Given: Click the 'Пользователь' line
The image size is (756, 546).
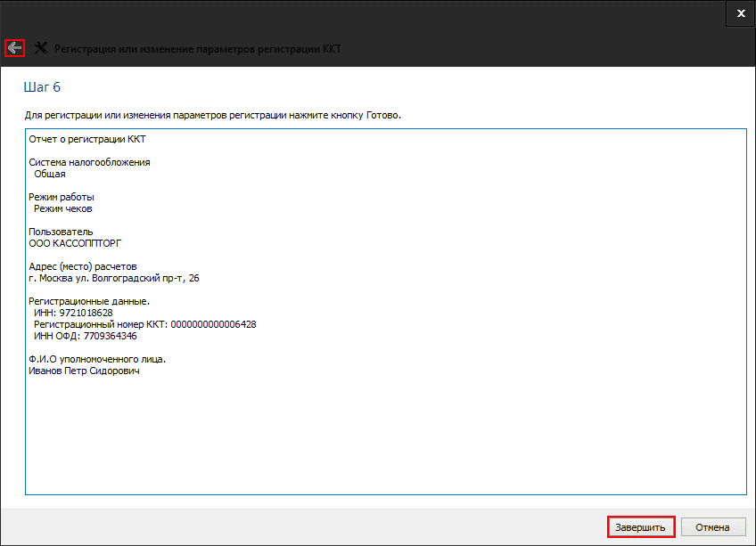Looking at the screenshot, I should click(x=61, y=232).
